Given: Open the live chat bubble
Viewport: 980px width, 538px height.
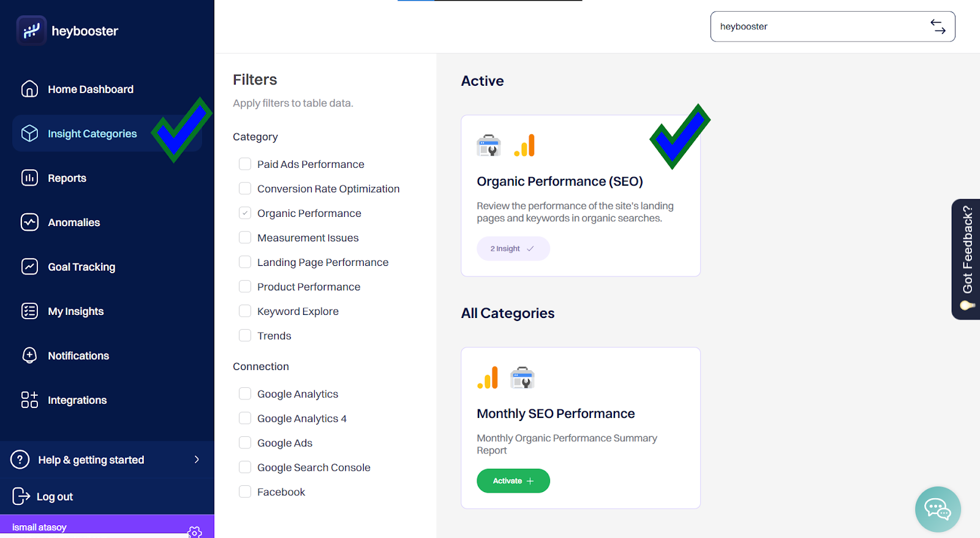Looking at the screenshot, I should point(937,509).
